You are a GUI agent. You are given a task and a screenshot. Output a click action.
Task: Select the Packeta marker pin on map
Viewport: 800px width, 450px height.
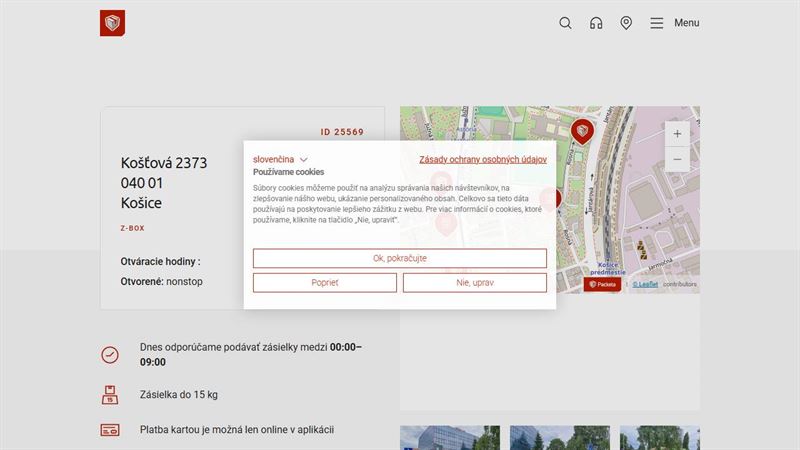(x=582, y=131)
